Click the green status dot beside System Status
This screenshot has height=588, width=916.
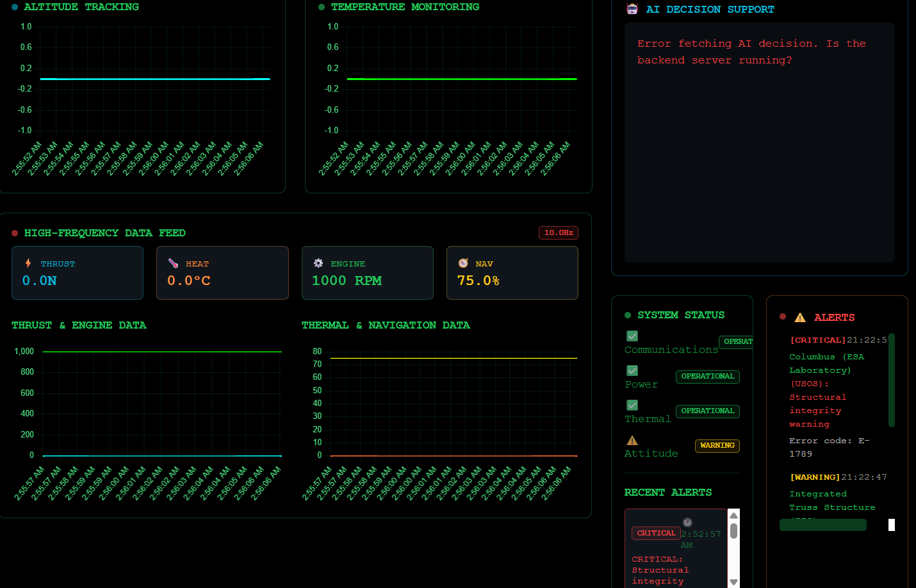(x=628, y=315)
